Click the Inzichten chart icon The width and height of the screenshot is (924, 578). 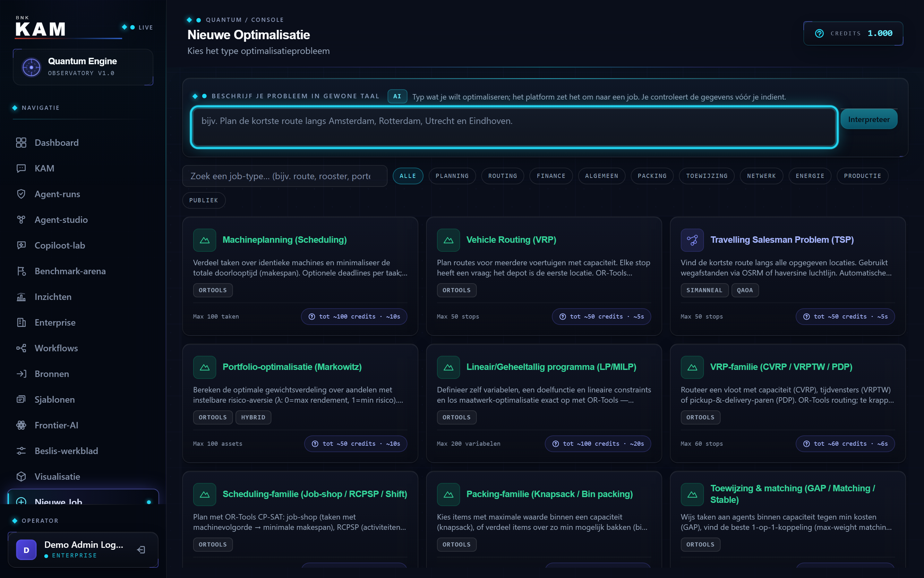click(x=21, y=297)
